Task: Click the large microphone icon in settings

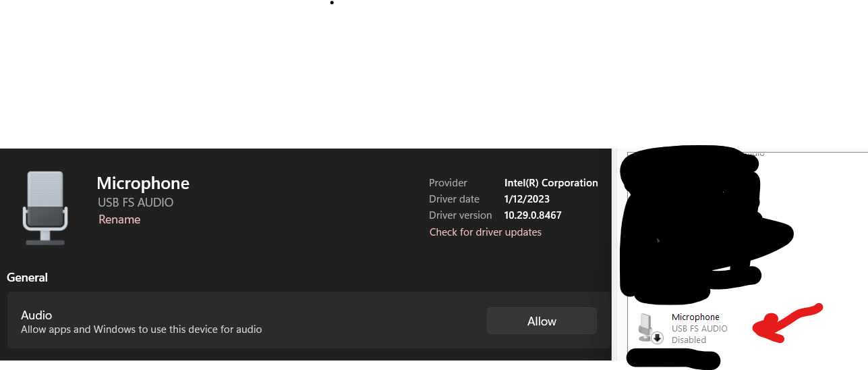Action: [45, 207]
